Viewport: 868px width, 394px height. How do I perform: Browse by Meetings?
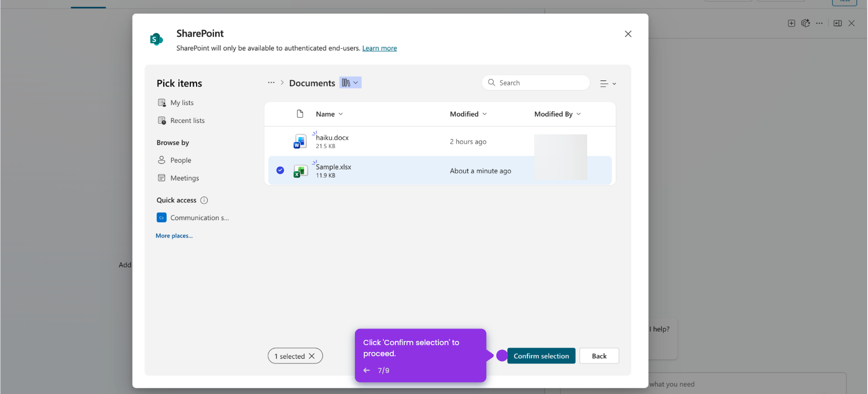click(x=178, y=178)
